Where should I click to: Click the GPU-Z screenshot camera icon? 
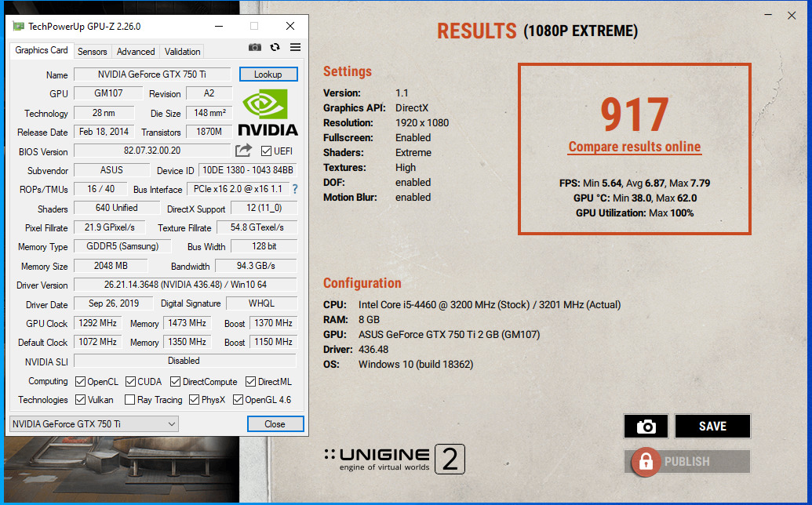(255, 48)
